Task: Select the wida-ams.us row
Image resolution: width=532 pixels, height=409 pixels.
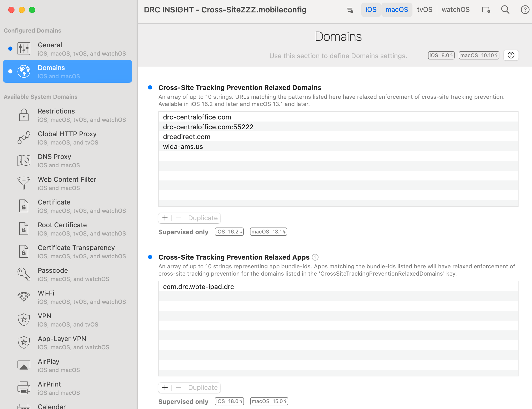Action: 338,146
